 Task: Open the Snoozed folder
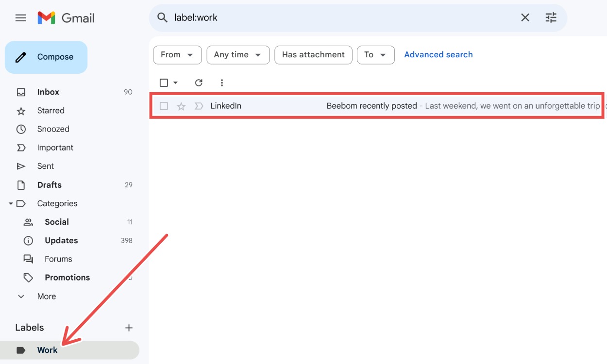(53, 129)
